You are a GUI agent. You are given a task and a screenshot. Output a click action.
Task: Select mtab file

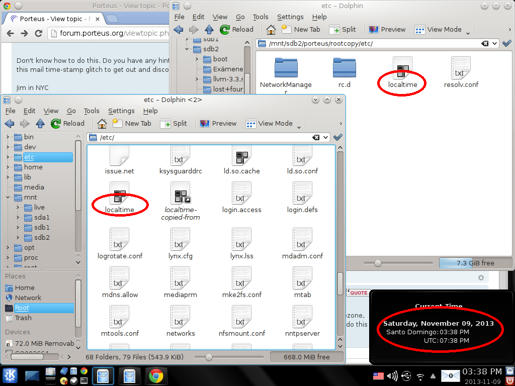(x=302, y=283)
